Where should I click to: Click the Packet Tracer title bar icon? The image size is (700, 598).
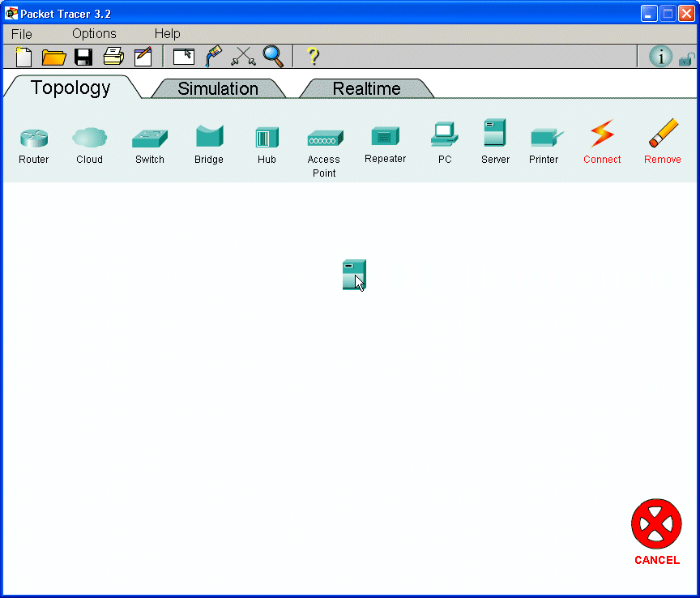(x=11, y=14)
